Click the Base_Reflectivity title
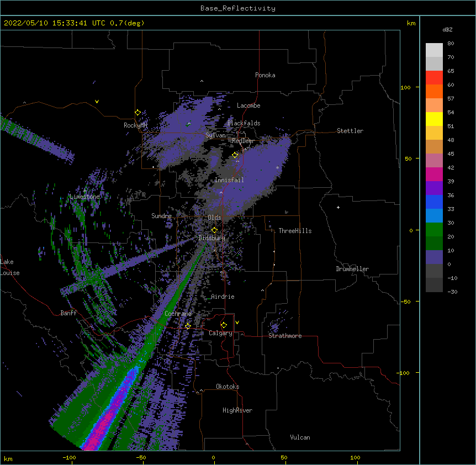The height and width of the screenshot is (465, 476). pos(238,8)
